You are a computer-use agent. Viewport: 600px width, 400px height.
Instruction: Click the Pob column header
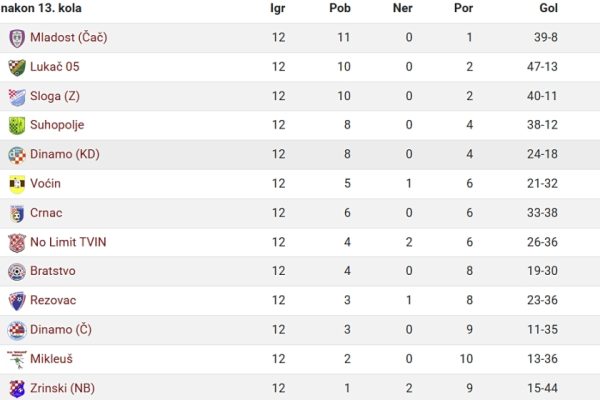[340, 8]
